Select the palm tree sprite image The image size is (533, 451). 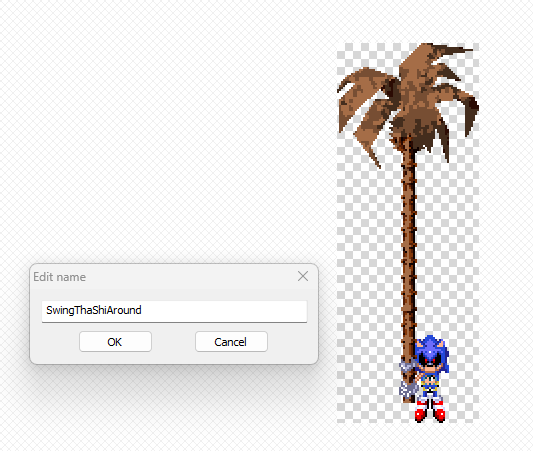tap(408, 233)
